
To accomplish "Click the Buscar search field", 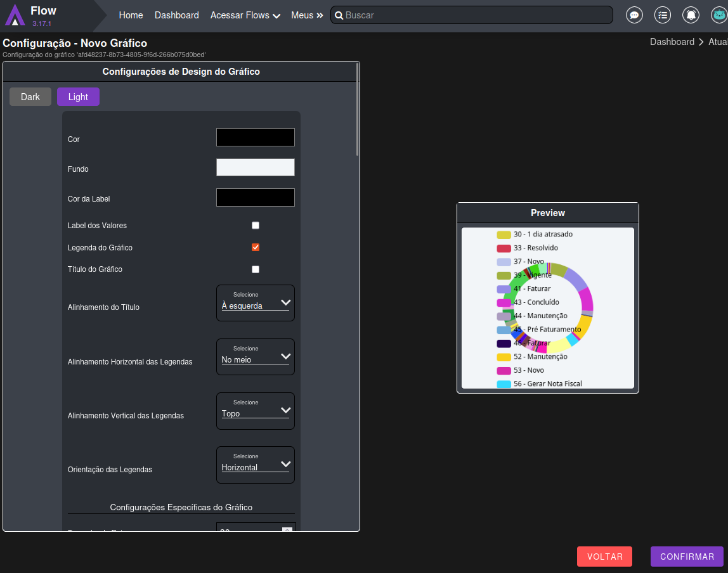I will [476, 15].
